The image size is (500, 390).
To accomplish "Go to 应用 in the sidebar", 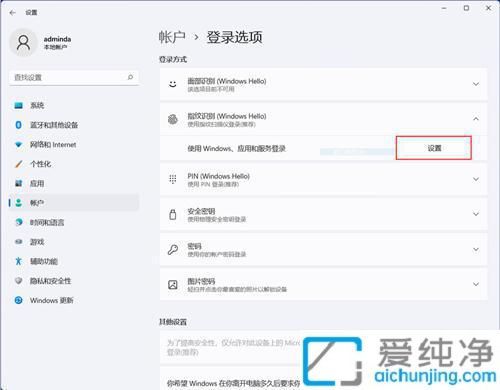I will [74, 183].
